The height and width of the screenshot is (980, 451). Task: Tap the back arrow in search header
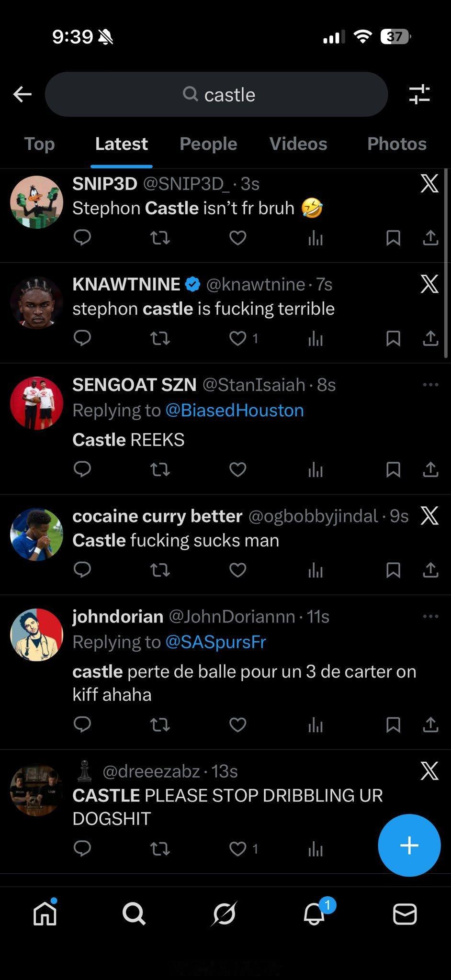[23, 94]
